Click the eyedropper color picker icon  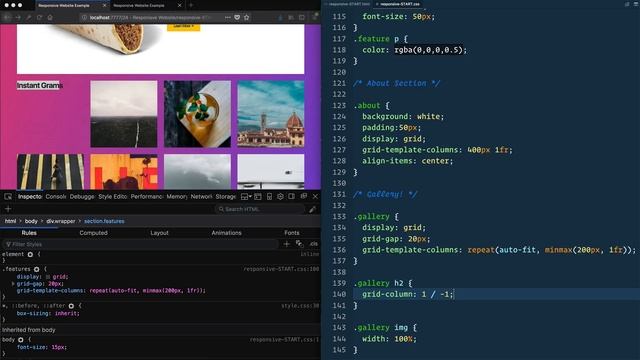(x=312, y=209)
